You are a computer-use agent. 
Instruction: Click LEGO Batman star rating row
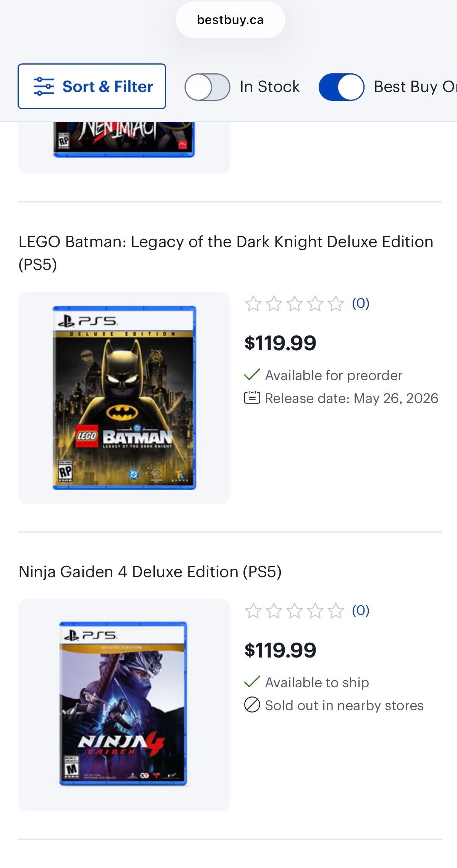[x=294, y=304]
